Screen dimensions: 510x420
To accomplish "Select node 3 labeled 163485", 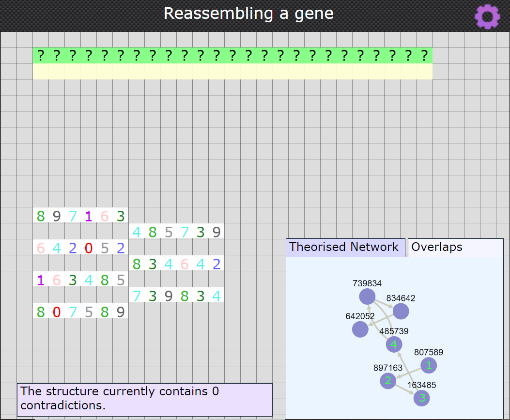I will (422, 398).
